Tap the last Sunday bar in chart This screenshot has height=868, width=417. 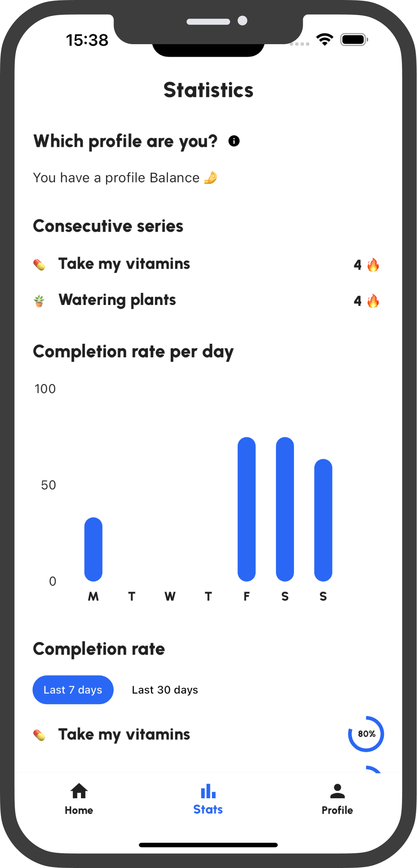coord(323,520)
